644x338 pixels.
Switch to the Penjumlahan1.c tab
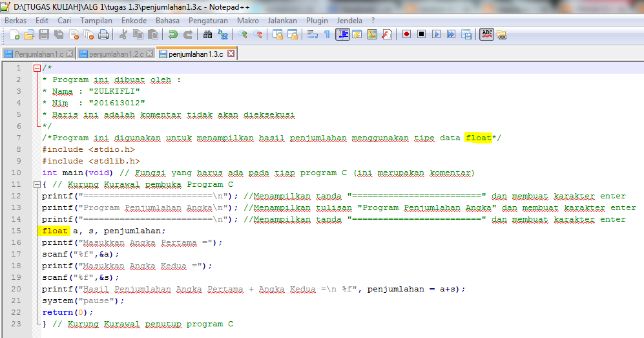click(39, 54)
